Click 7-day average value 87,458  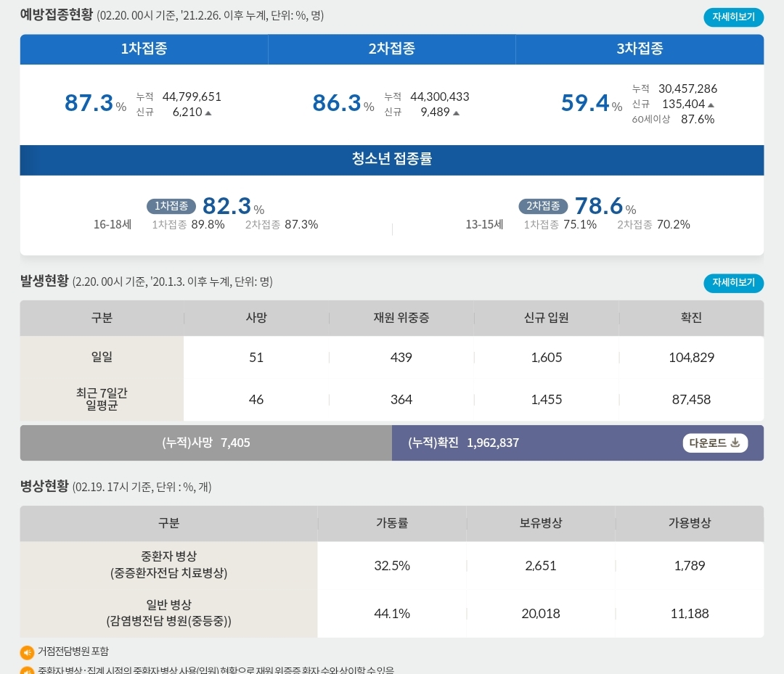(x=691, y=399)
